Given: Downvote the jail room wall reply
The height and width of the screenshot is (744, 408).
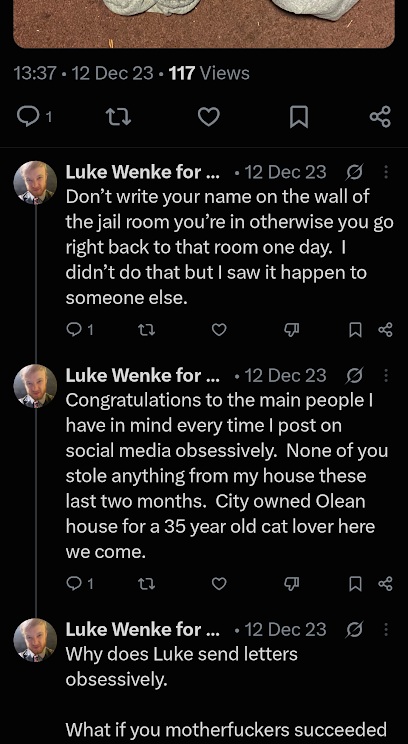Looking at the screenshot, I should (x=291, y=329).
